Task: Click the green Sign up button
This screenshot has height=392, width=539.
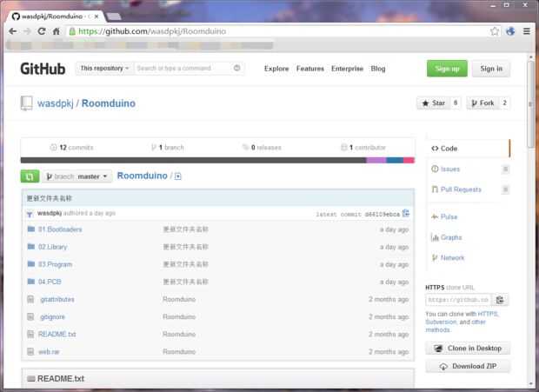Action: coord(447,69)
